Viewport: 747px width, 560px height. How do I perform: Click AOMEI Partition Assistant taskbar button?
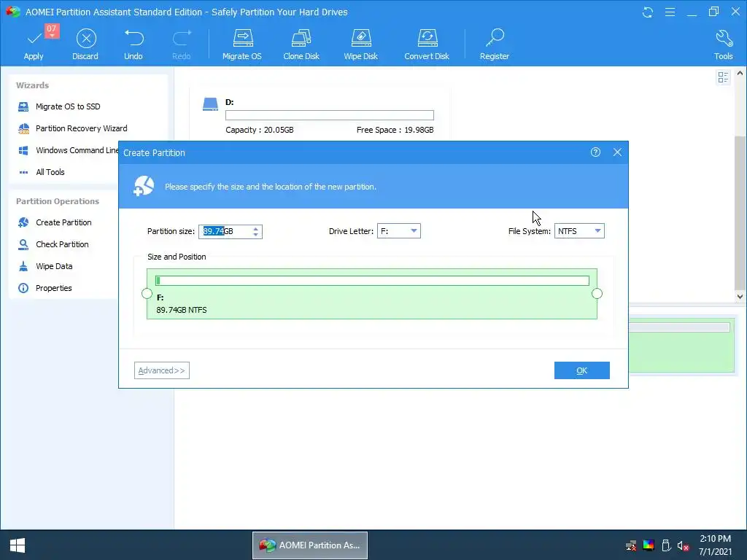coord(309,545)
